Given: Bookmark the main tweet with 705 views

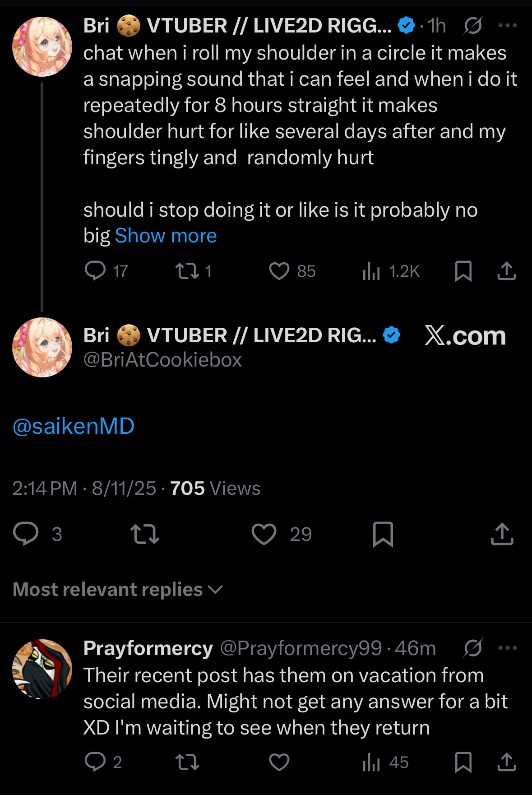Looking at the screenshot, I should coord(383,535).
